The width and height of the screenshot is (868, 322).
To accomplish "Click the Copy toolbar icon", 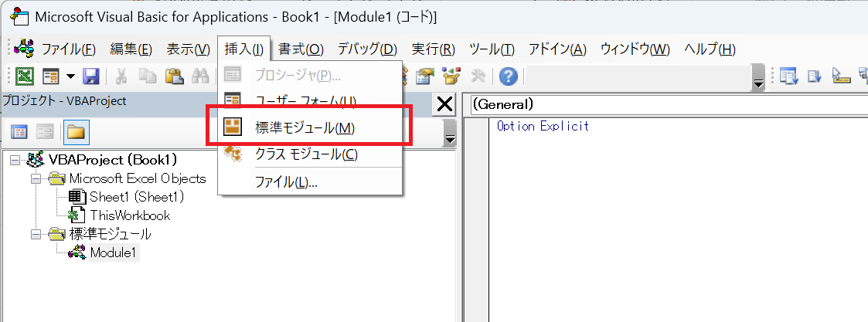I will (x=148, y=76).
